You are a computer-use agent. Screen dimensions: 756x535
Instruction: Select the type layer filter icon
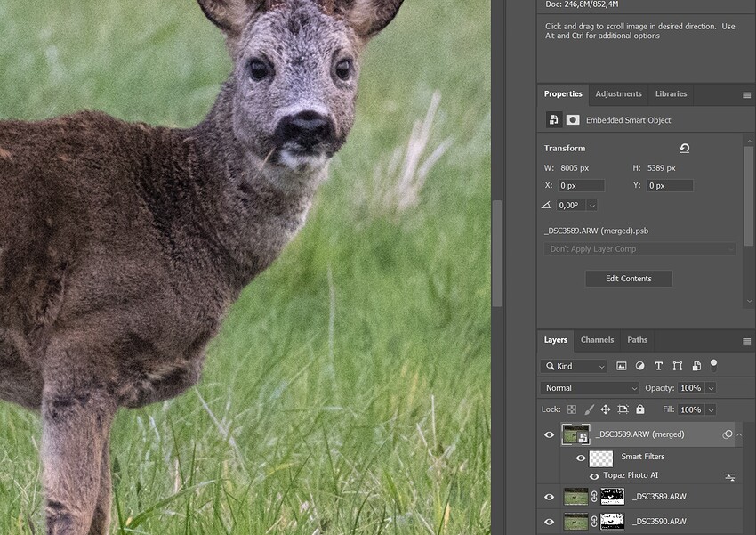click(658, 366)
